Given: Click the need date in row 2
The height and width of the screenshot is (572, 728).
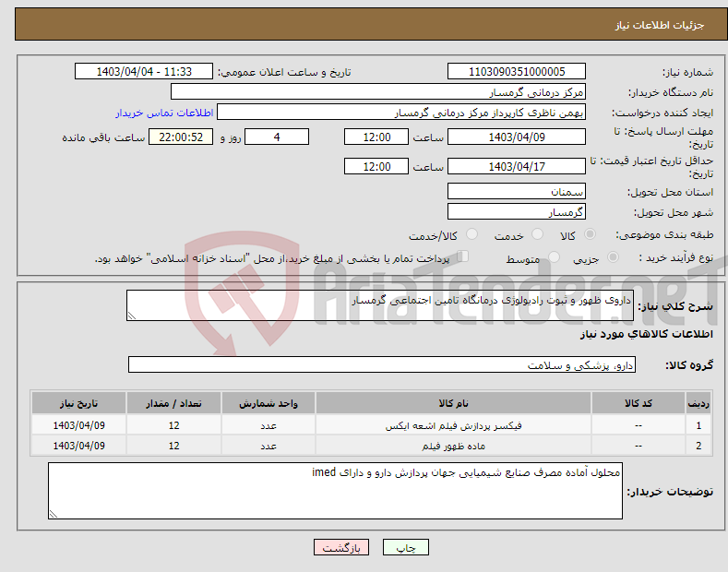Looking at the screenshot, I should 79,446.
